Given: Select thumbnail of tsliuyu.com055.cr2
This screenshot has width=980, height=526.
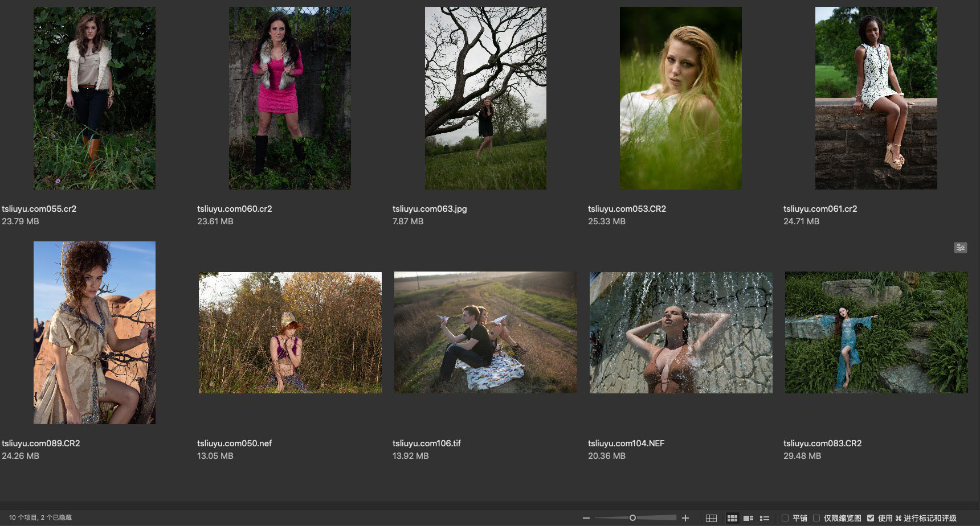Looking at the screenshot, I should [95, 98].
